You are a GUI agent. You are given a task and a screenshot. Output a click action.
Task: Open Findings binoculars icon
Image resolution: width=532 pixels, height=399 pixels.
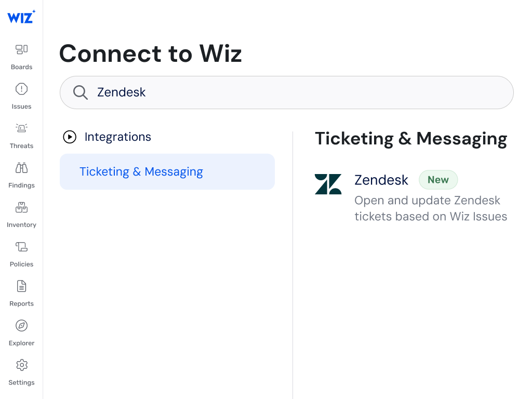point(21,168)
